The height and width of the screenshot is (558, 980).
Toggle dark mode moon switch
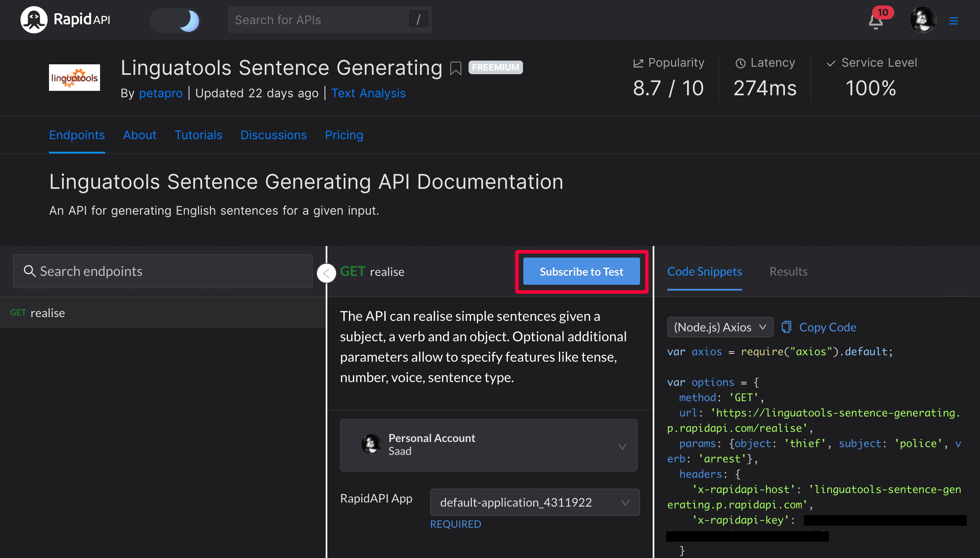pos(176,20)
